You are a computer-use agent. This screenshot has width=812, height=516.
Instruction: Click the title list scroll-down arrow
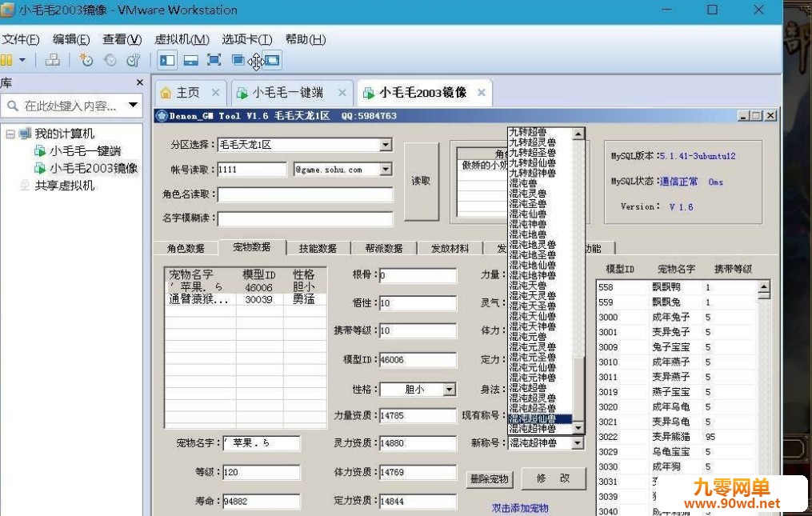578,428
